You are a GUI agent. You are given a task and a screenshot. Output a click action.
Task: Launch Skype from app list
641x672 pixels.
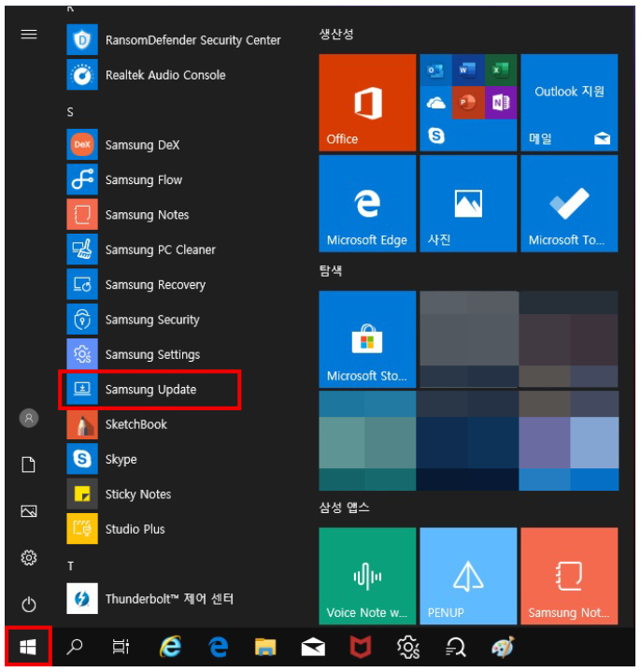(102, 459)
